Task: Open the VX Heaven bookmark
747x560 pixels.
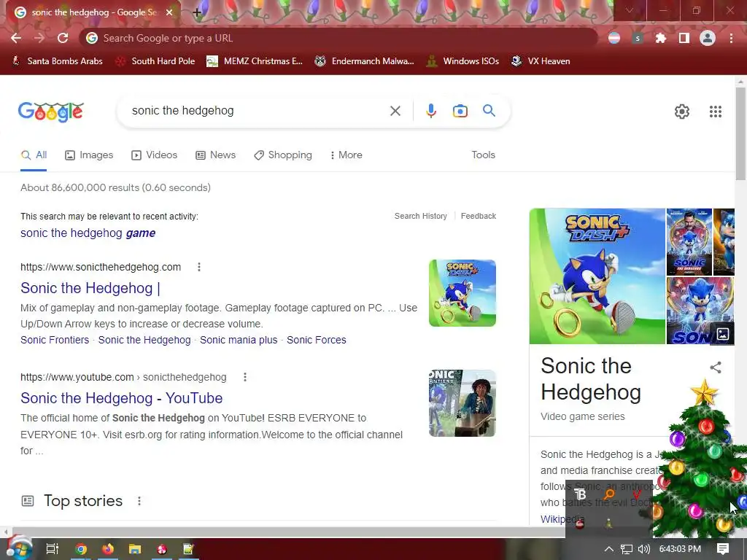Action: point(541,61)
